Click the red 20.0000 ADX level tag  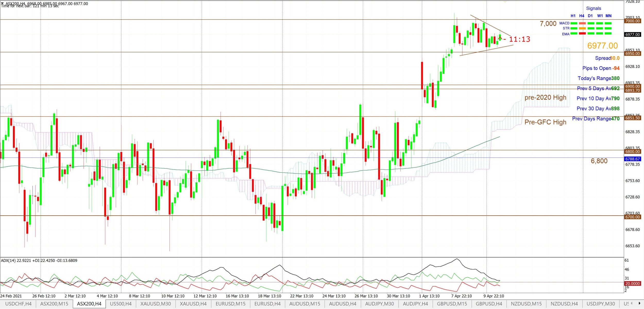point(633,283)
